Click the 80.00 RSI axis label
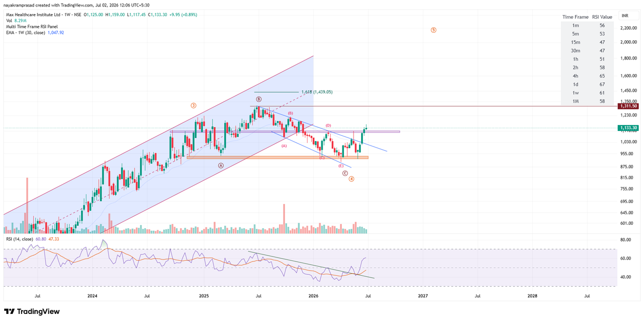The width and height of the screenshot is (644, 322). (625, 240)
